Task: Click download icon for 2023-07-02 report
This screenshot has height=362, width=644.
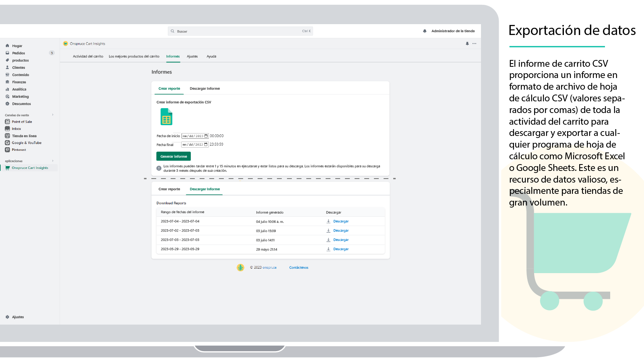Action: coord(328,230)
